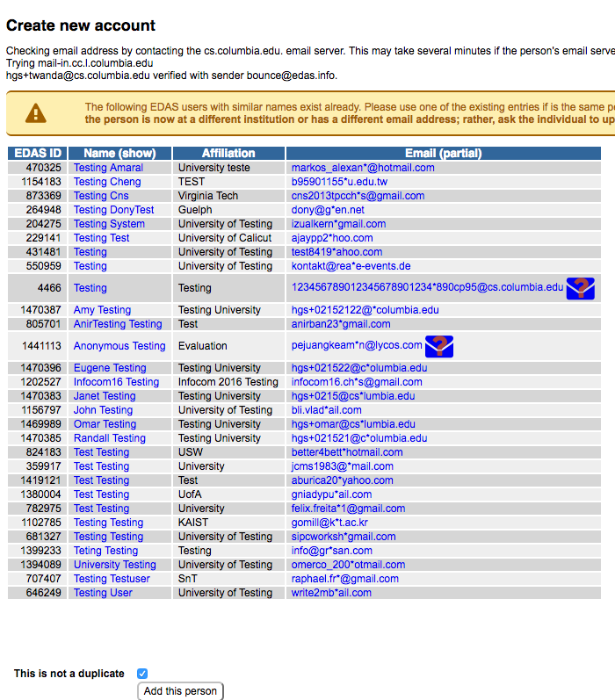615x700 pixels.
Task: Click the warning triangle icon in the notice
Action: tap(35, 113)
